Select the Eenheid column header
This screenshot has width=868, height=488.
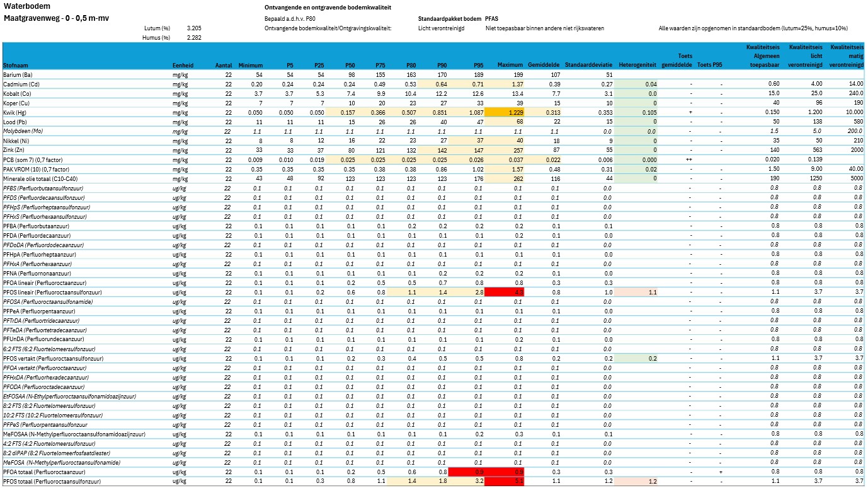click(x=183, y=65)
